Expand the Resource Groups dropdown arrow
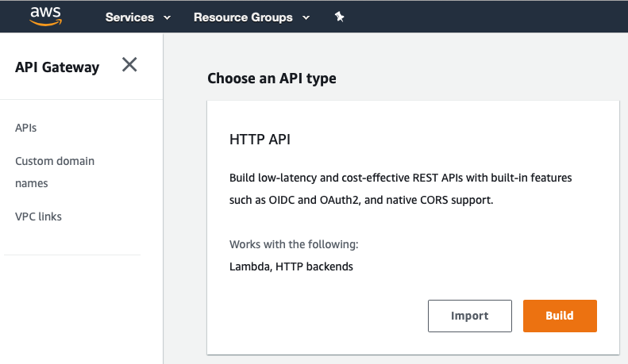The width and height of the screenshot is (628, 364). (306, 17)
